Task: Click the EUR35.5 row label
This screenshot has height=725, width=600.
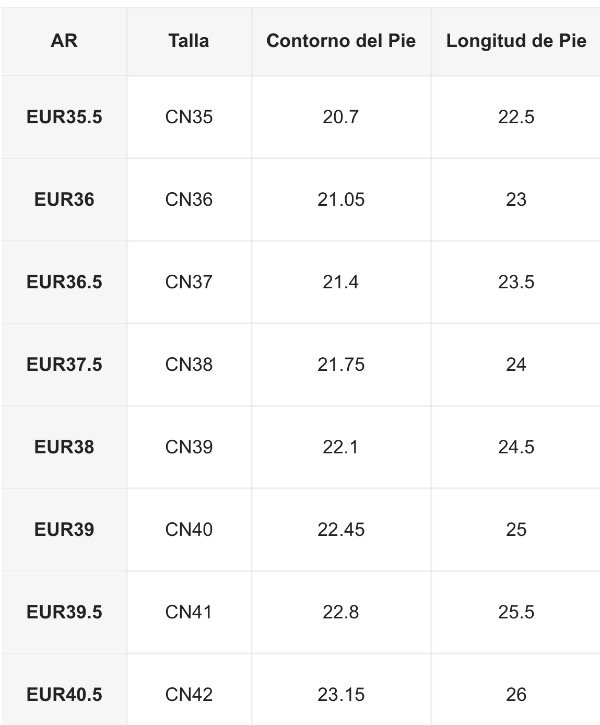Action: click(x=64, y=117)
